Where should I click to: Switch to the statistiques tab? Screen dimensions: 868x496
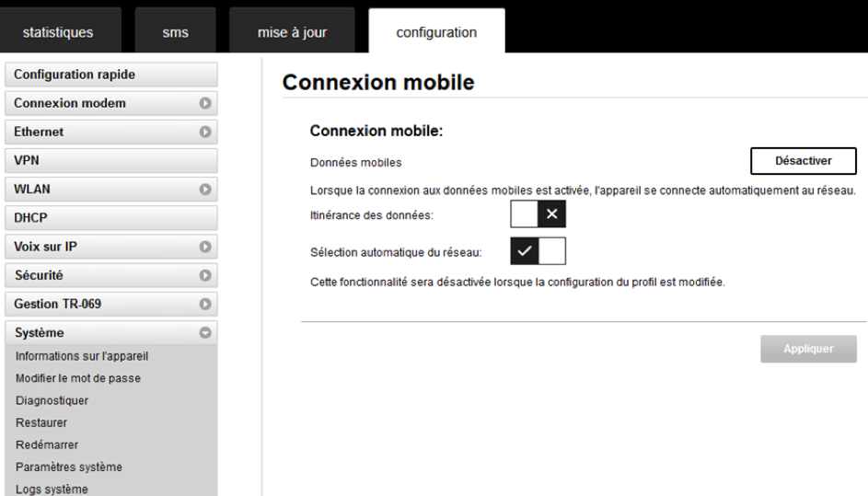[58, 33]
